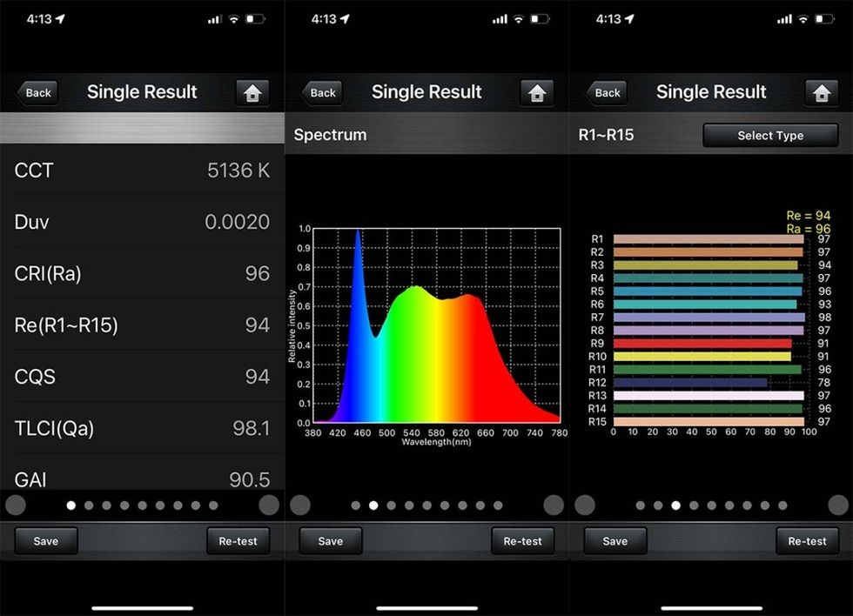Tap the Spectrum section header
The height and width of the screenshot is (616, 853).
(x=426, y=135)
